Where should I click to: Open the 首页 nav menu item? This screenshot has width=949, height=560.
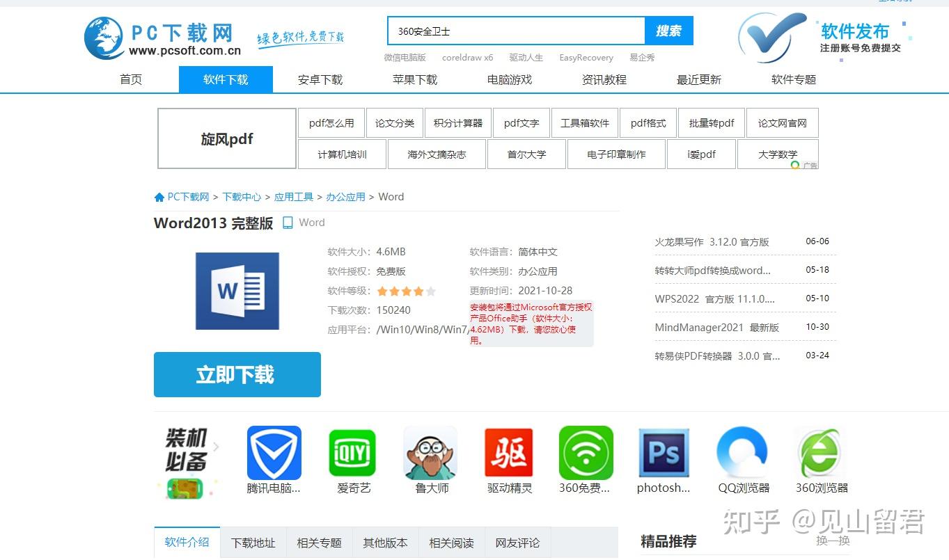pos(131,79)
